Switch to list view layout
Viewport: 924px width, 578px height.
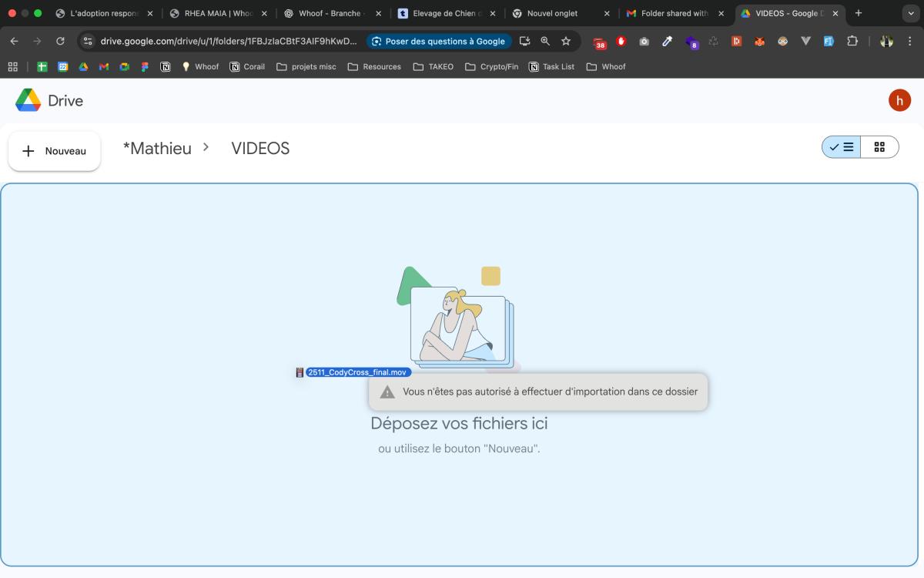(842, 147)
